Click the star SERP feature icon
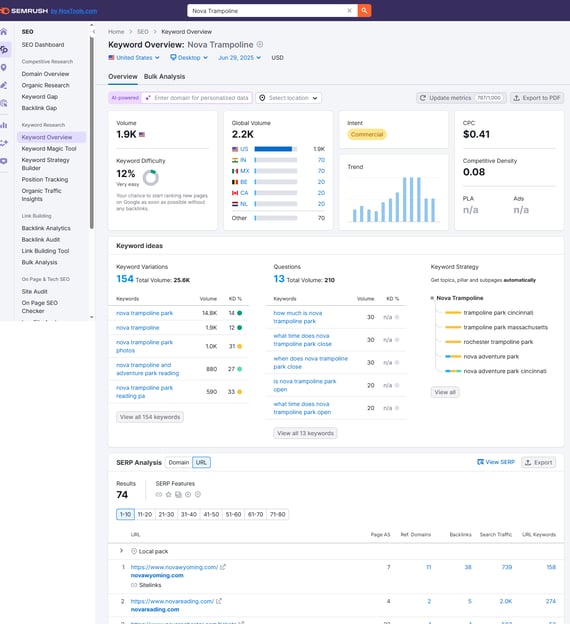Screen dimensions: 570x624 click(x=168, y=494)
